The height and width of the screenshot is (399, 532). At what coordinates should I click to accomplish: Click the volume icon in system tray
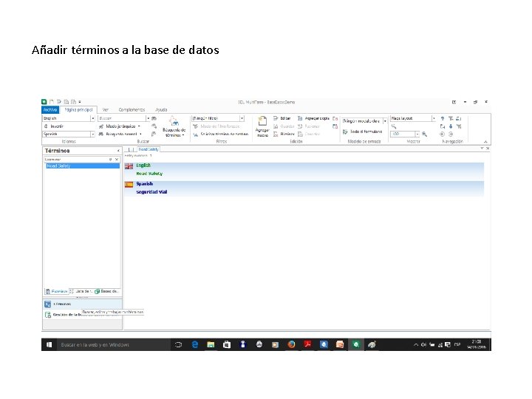pyautogui.click(x=423, y=344)
